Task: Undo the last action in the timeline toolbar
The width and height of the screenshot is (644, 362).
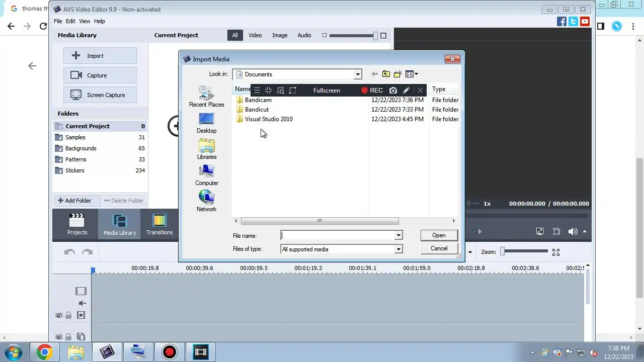Action: pyautogui.click(x=69, y=252)
